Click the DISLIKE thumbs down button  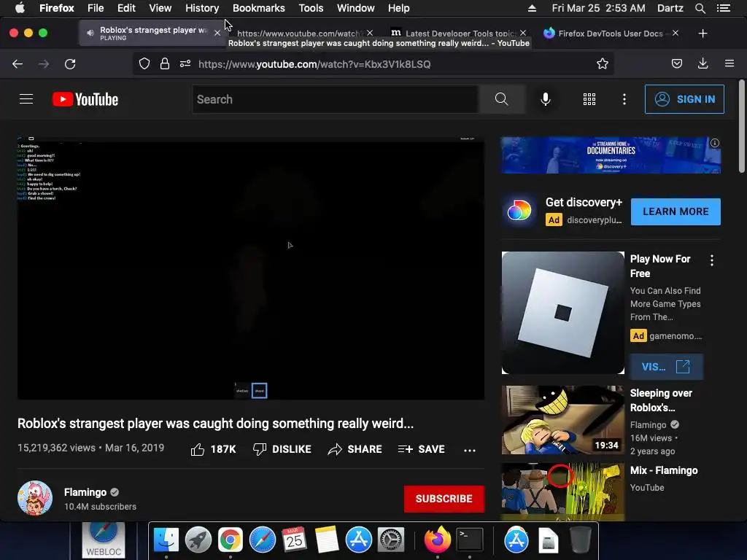tap(282, 449)
